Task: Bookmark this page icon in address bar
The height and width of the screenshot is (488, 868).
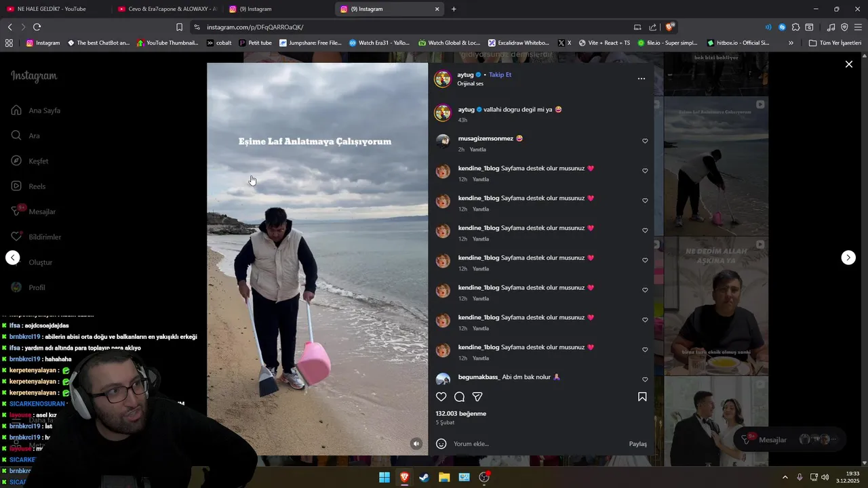Action: click(x=179, y=27)
